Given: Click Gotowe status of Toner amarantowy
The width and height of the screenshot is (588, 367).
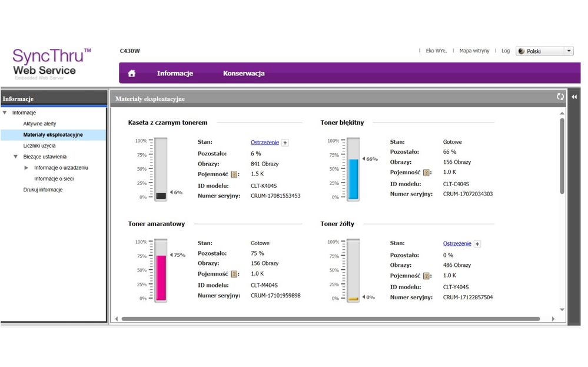Looking at the screenshot, I should pos(260,243).
